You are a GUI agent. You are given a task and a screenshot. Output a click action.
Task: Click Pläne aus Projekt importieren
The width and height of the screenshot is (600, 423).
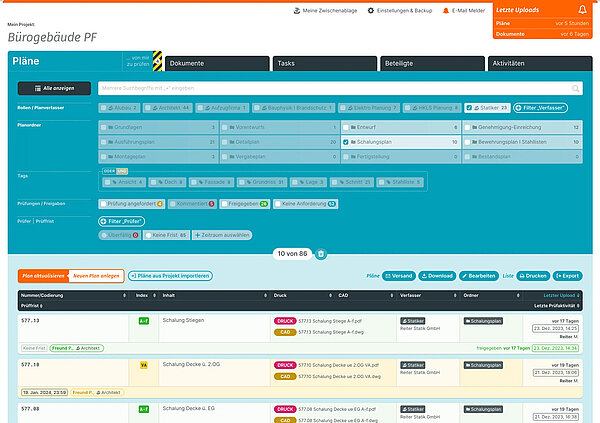coord(169,275)
